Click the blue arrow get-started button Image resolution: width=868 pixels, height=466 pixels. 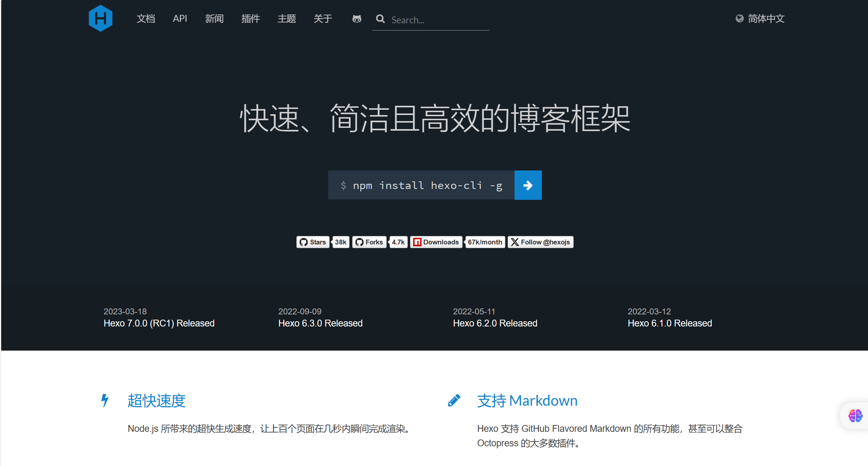pos(528,185)
